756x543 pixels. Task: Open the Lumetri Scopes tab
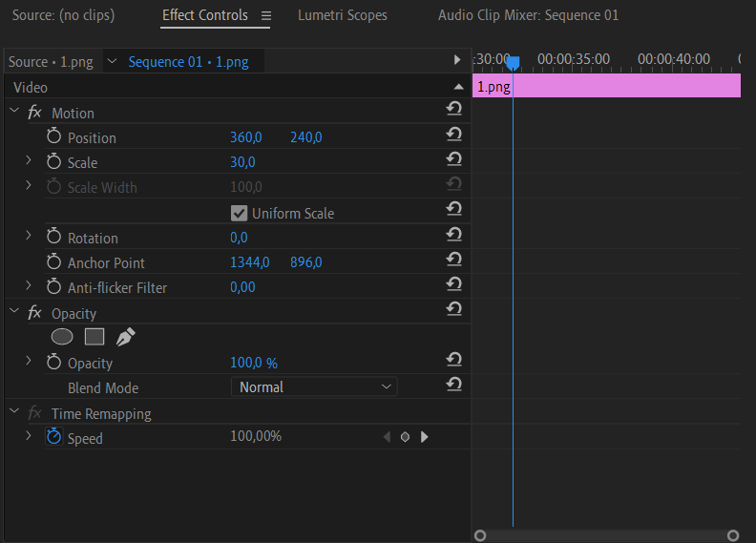tap(343, 15)
